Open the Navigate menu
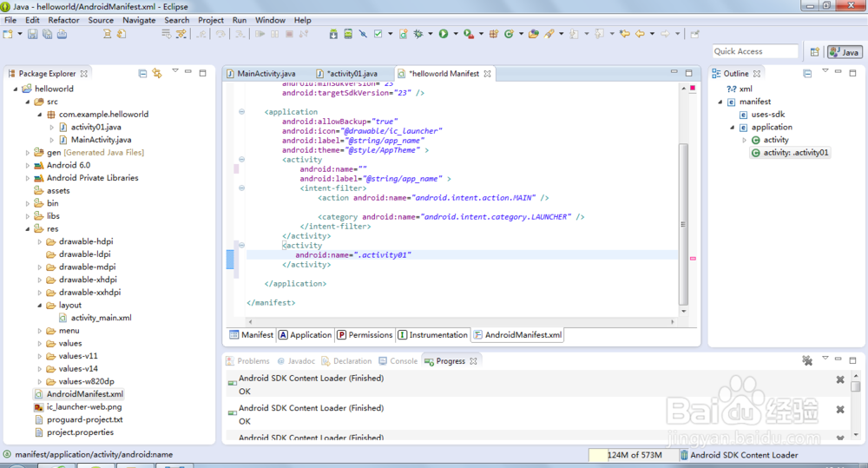The height and width of the screenshot is (468, 868). [139, 20]
